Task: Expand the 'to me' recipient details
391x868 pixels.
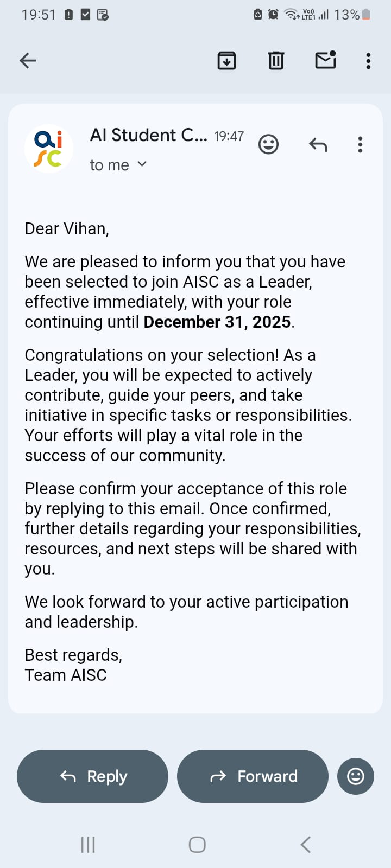Action: (x=142, y=164)
